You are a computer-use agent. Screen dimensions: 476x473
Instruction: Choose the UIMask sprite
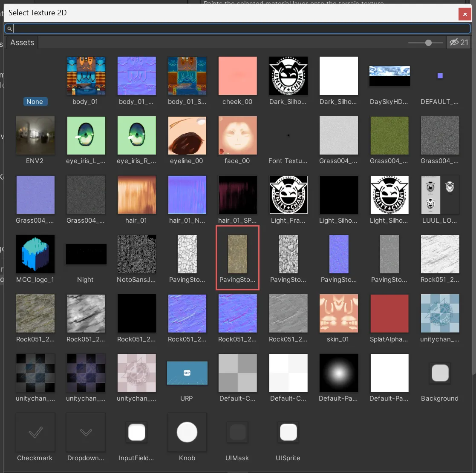click(237, 432)
